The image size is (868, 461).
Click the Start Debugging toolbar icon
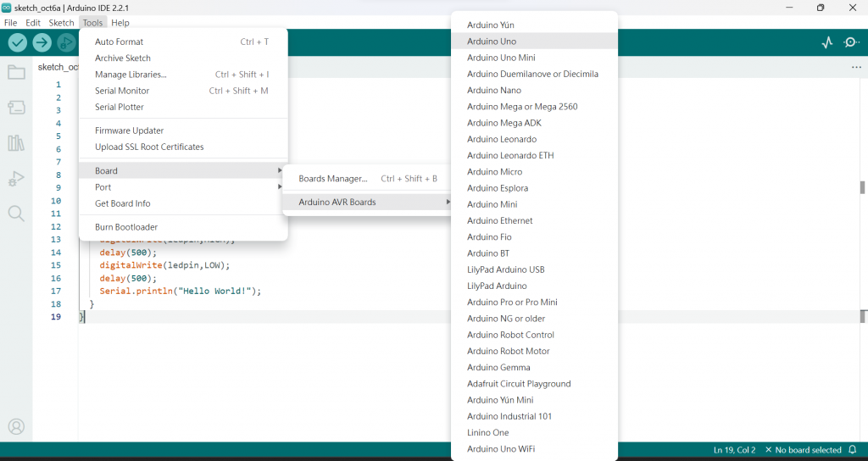[x=66, y=42]
